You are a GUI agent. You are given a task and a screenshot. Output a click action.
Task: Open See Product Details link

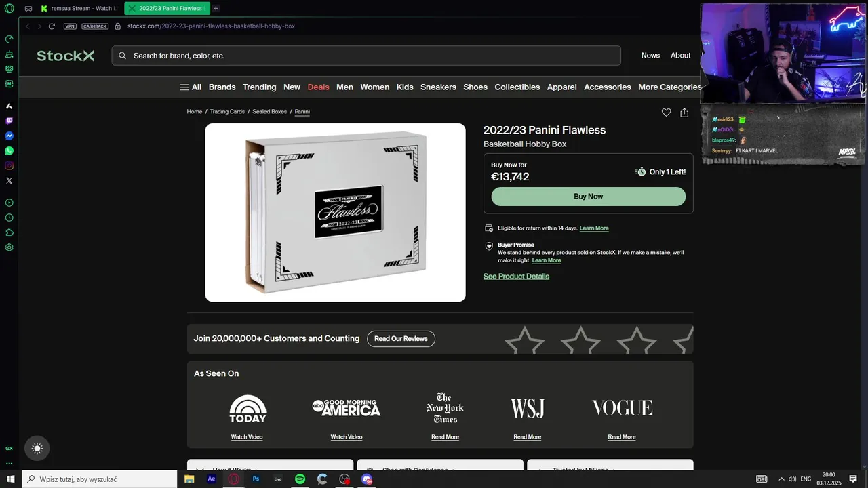click(516, 277)
